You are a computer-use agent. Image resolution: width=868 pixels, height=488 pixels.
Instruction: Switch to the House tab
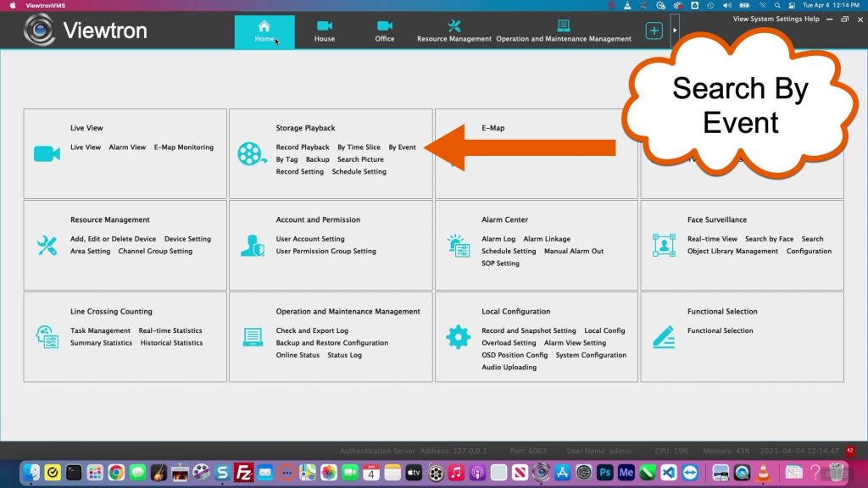point(325,31)
